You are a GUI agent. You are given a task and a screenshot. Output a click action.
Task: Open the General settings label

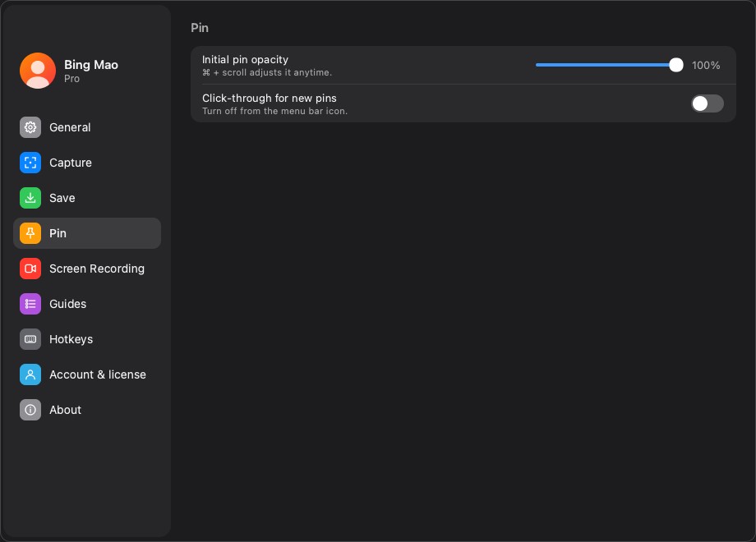click(70, 127)
